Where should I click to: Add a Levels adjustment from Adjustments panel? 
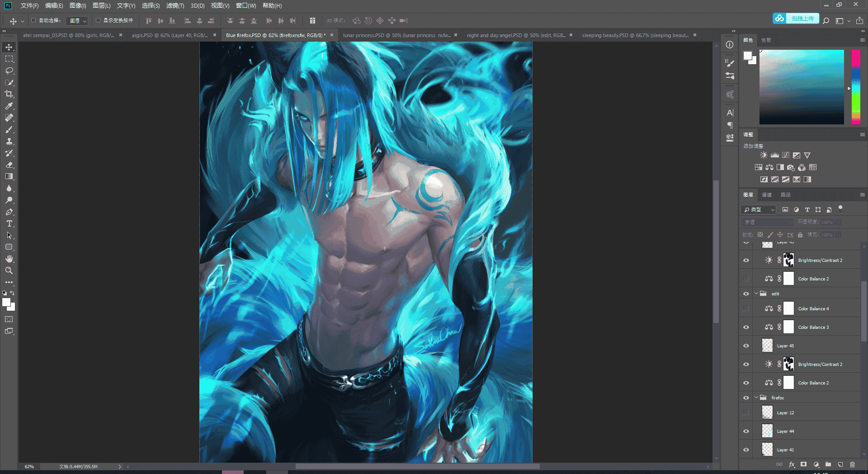click(x=774, y=155)
